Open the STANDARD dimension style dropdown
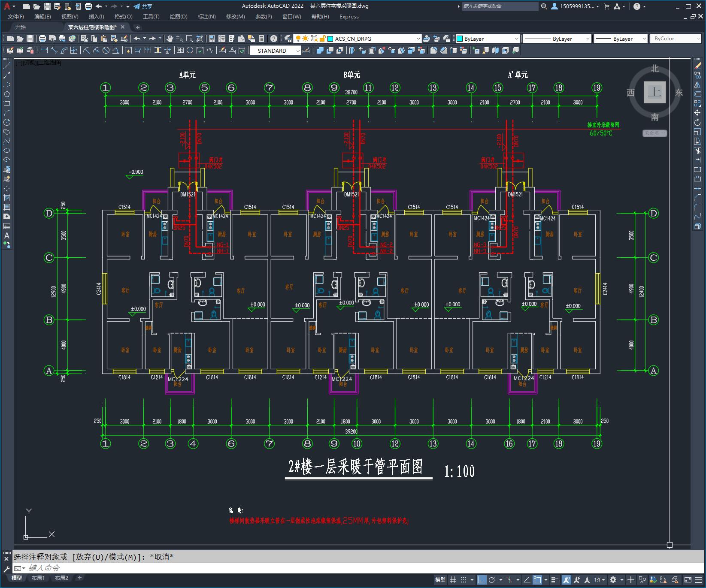This screenshot has width=706, height=588. (276, 51)
